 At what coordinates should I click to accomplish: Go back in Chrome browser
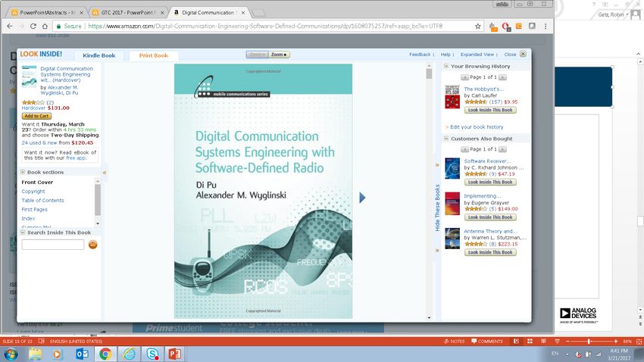[9, 26]
